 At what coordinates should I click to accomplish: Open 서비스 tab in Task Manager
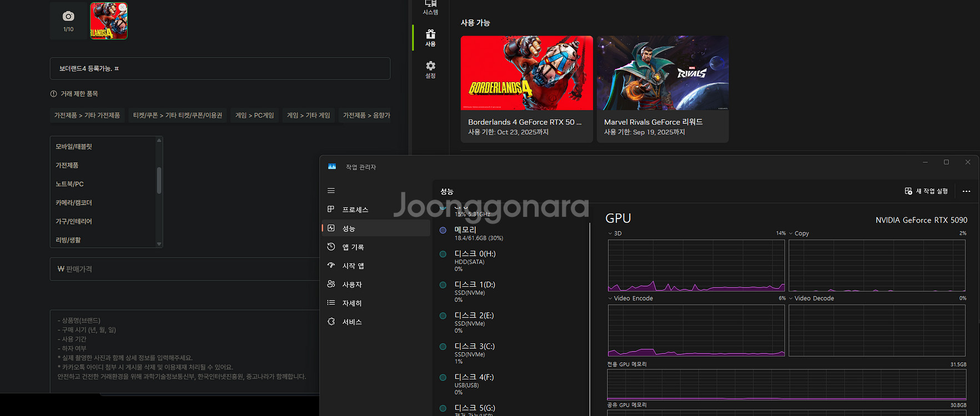(376, 322)
